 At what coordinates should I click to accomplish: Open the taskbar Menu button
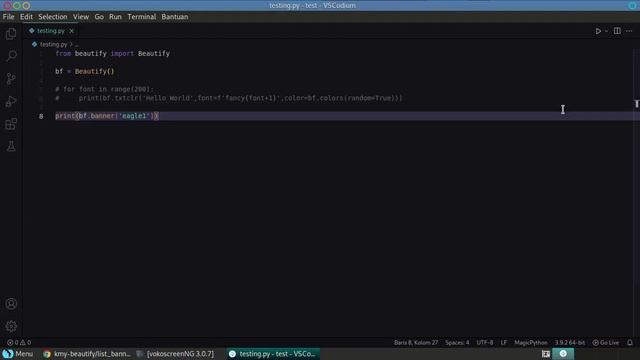pos(18,354)
